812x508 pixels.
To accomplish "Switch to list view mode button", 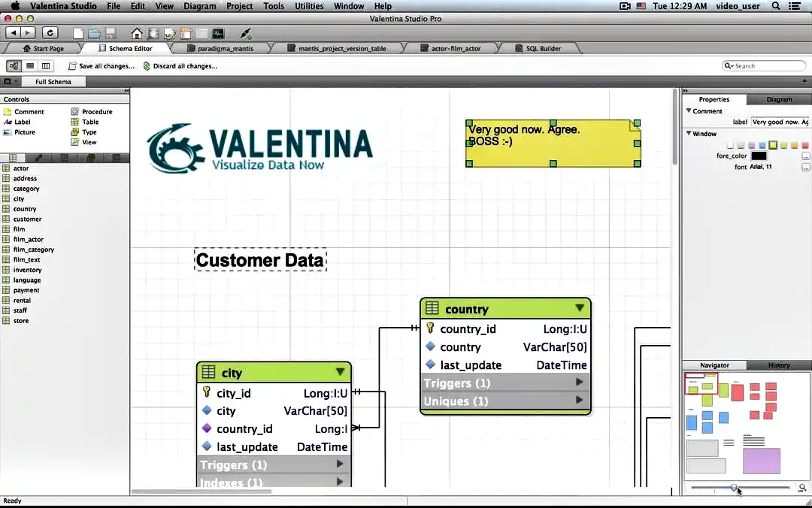I will 30,66.
